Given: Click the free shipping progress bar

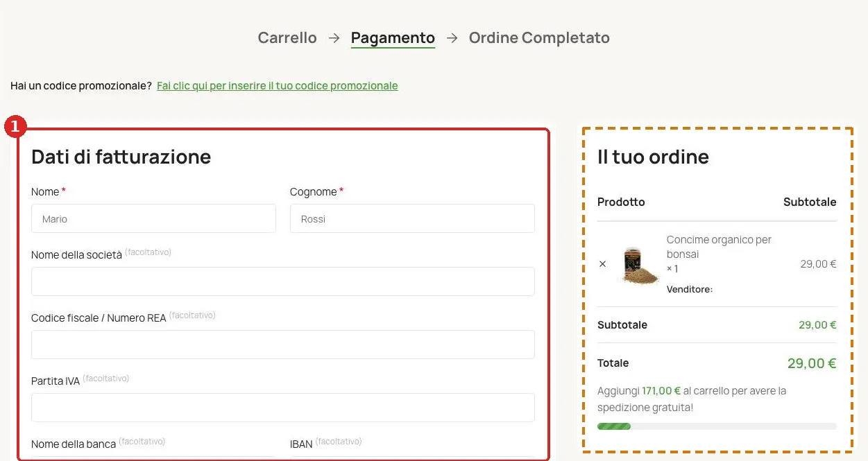Looking at the screenshot, I should pyautogui.click(x=717, y=426).
